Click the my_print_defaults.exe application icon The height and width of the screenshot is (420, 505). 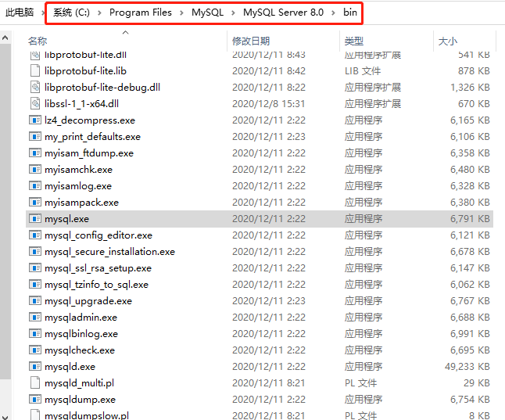point(34,136)
